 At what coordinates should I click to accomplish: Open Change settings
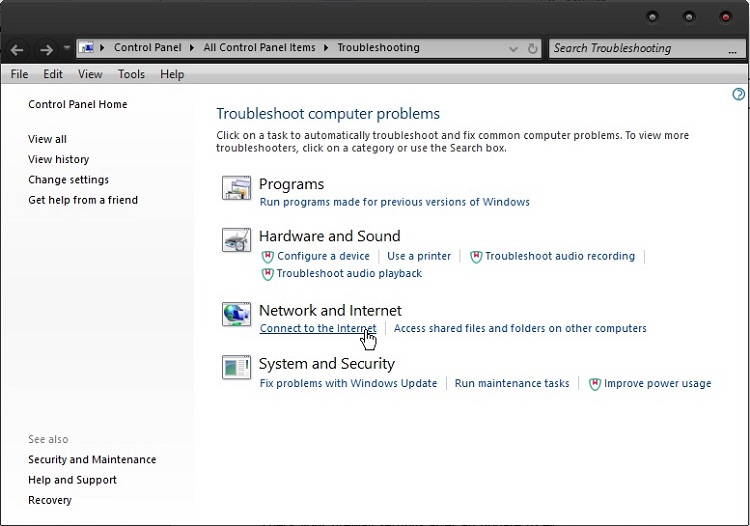[68, 180]
